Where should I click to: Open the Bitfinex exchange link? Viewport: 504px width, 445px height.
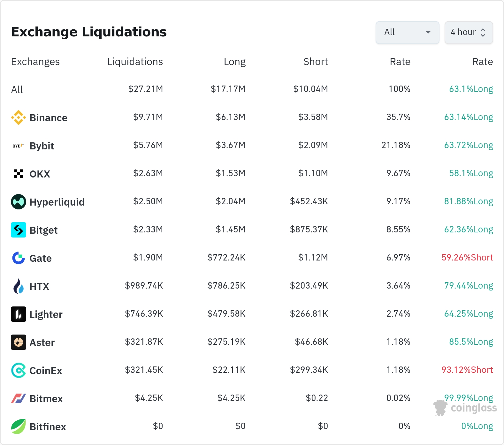pyautogui.click(x=48, y=427)
